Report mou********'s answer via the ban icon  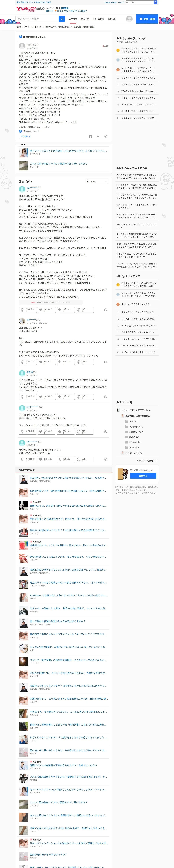tap(105, 432)
